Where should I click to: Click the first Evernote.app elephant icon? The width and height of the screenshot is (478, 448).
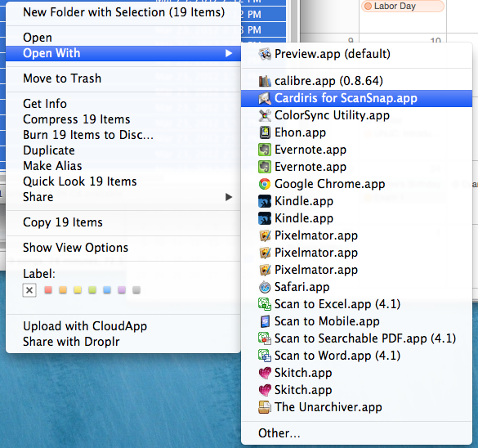(x=265, y=150)
